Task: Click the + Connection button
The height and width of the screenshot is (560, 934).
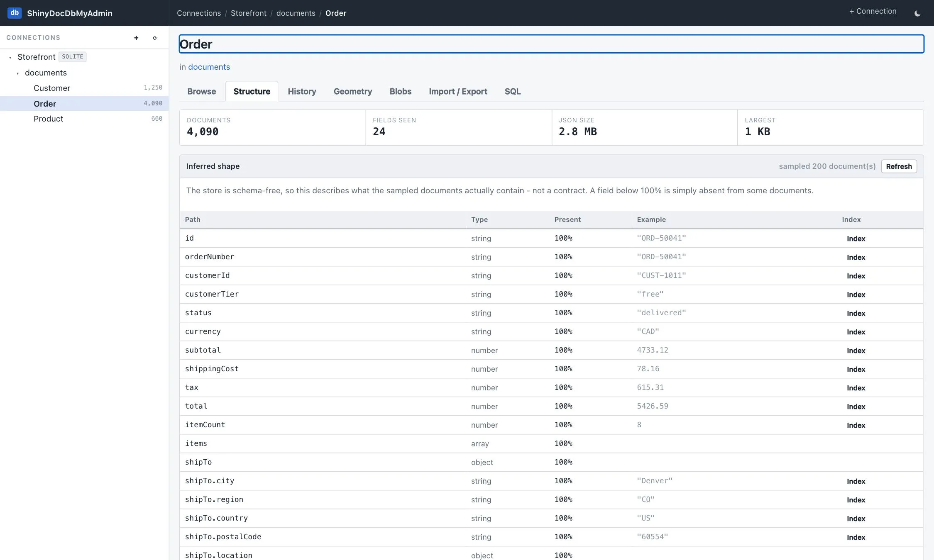Action: (x=873, y=12)
